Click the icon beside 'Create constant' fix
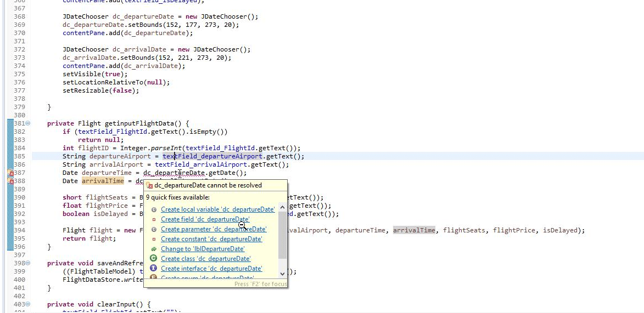 pos(154,239)
